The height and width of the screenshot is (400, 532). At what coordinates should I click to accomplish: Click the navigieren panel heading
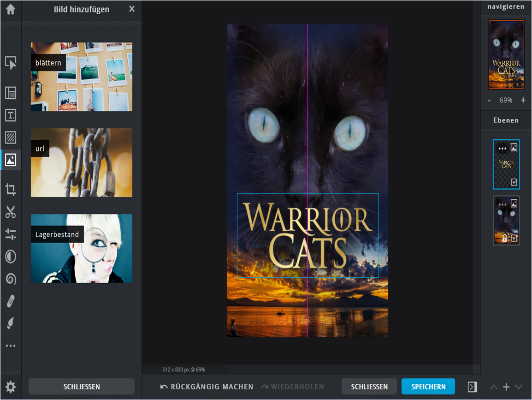[x=506, y=6]
